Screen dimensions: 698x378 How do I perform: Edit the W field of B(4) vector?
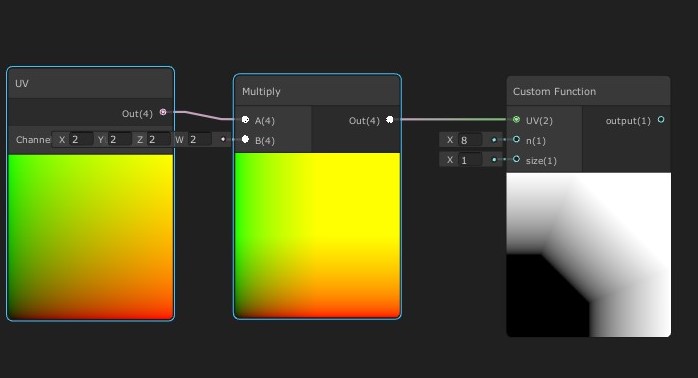[x=199, y=139]
